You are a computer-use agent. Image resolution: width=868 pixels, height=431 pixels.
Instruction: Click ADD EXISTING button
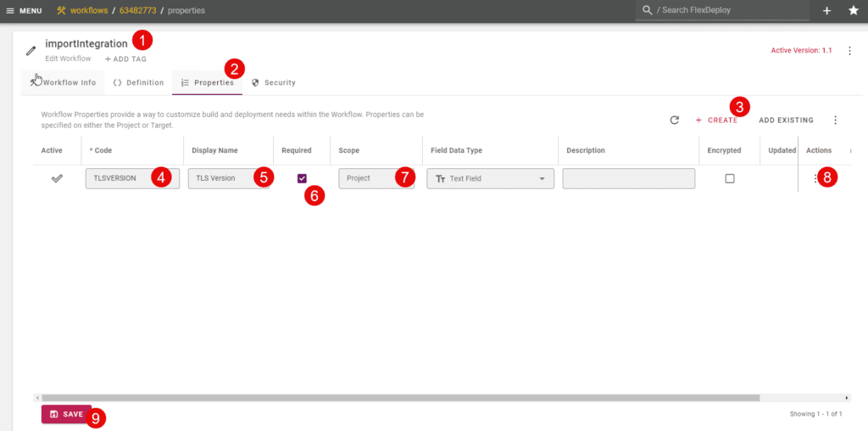[786, 120]
